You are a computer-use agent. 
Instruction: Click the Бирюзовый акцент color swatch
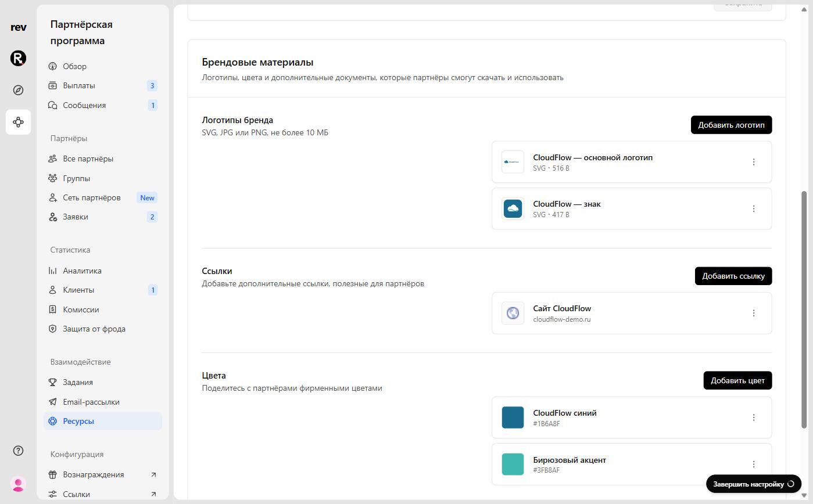[513, 464]
